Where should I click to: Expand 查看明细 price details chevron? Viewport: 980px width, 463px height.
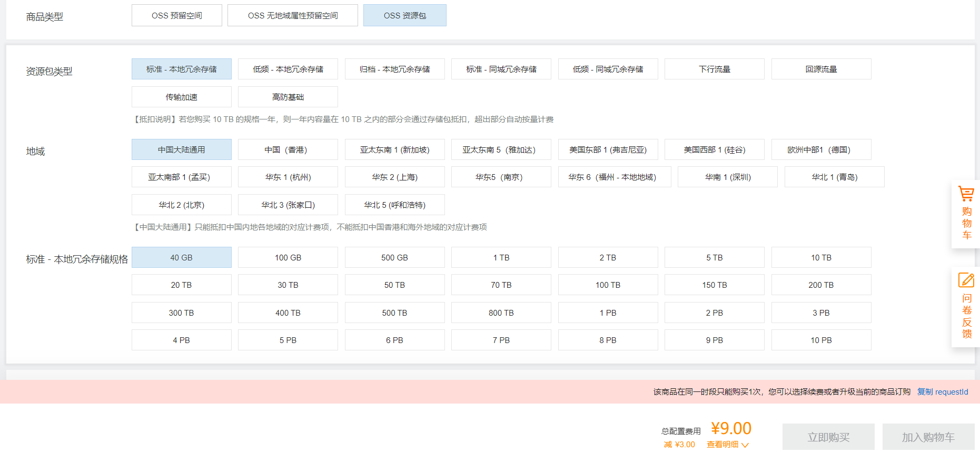[745, 445]
